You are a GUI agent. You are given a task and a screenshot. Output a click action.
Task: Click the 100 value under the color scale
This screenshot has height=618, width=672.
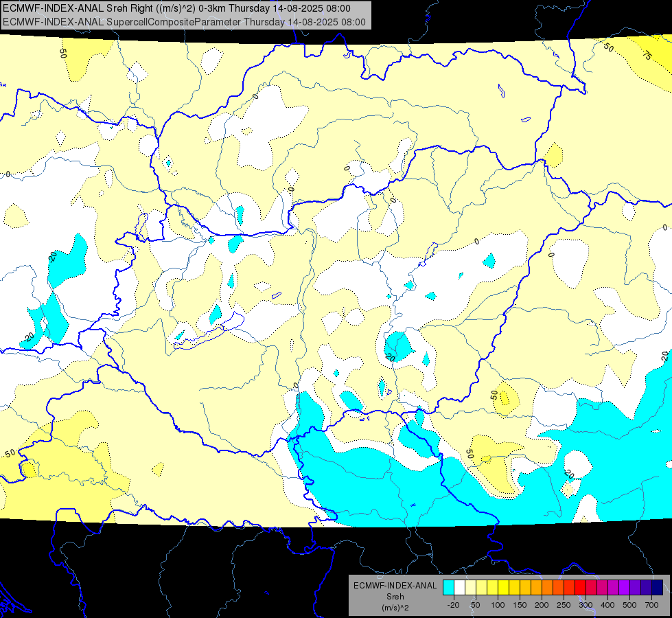point(498,605)
